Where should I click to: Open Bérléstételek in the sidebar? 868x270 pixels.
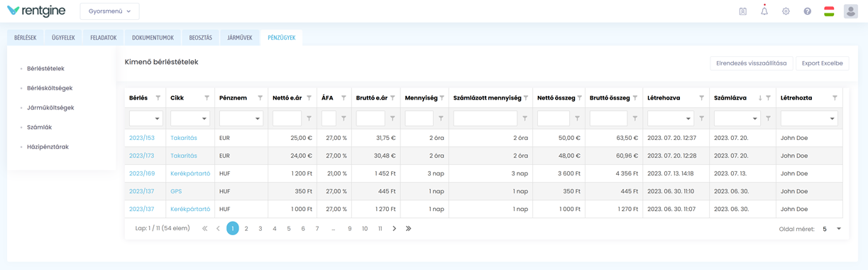point(45,69)
